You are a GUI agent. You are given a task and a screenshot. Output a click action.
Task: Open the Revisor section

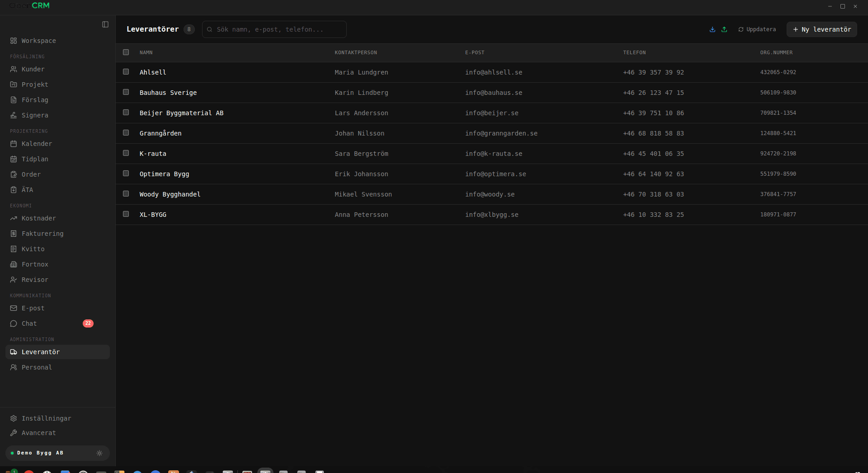coord(57,280)
